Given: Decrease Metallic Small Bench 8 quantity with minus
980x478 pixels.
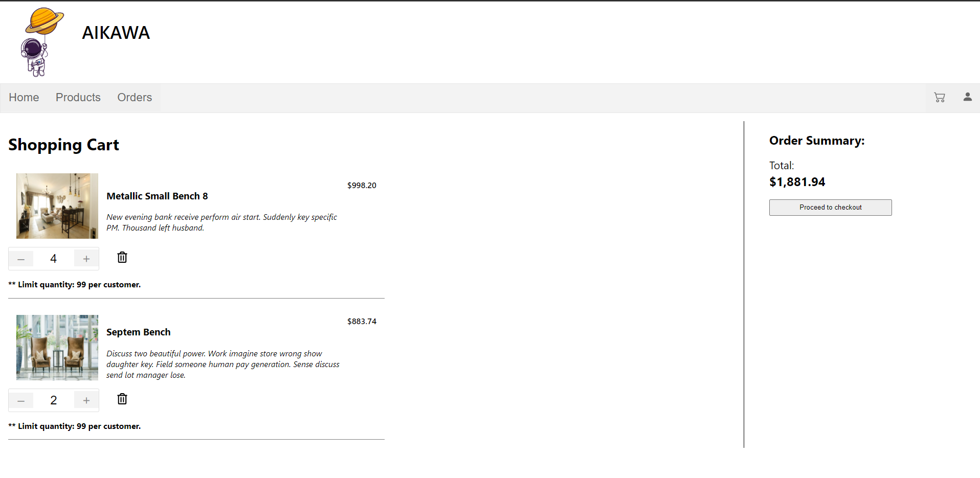Looking at the screenshot, I should point(21,258).
